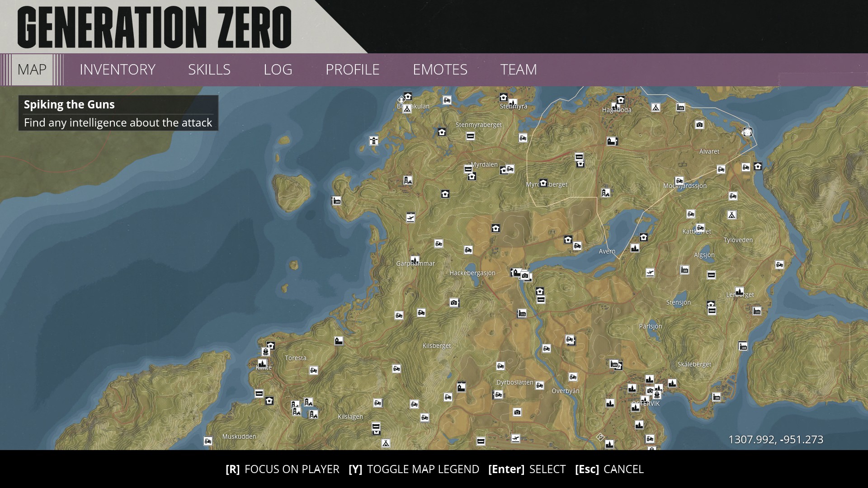
Task: Click the Stensjön map label
Action: pos(679,302)
